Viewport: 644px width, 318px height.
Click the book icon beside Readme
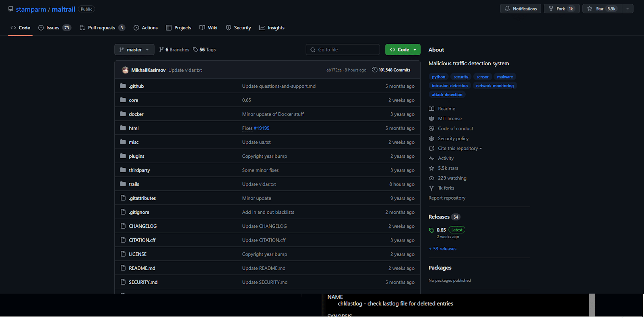pos(431,109)
